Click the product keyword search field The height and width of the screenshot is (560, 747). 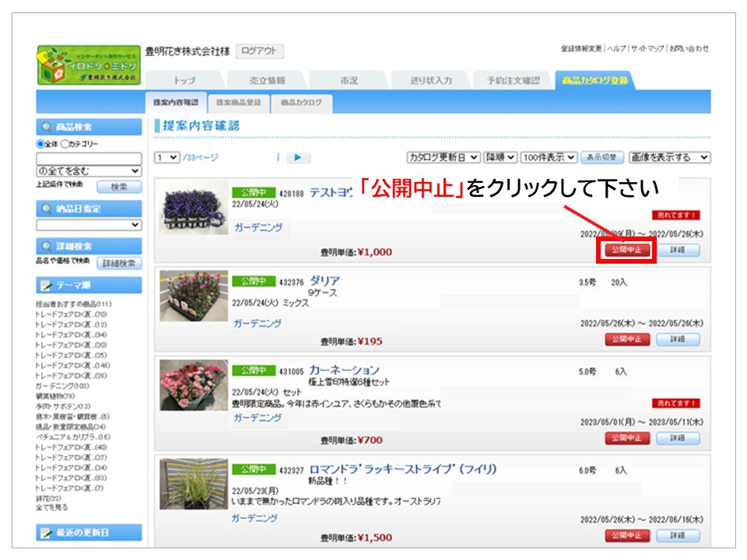(89, 158)
